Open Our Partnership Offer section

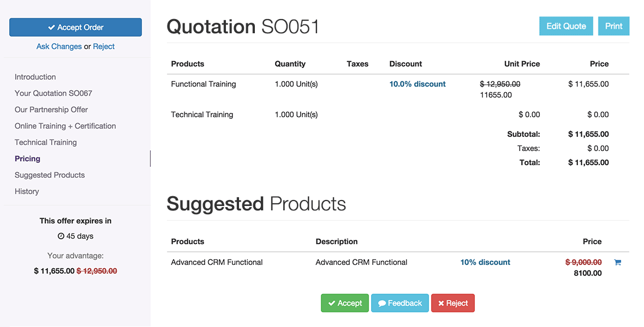point(51,110)
